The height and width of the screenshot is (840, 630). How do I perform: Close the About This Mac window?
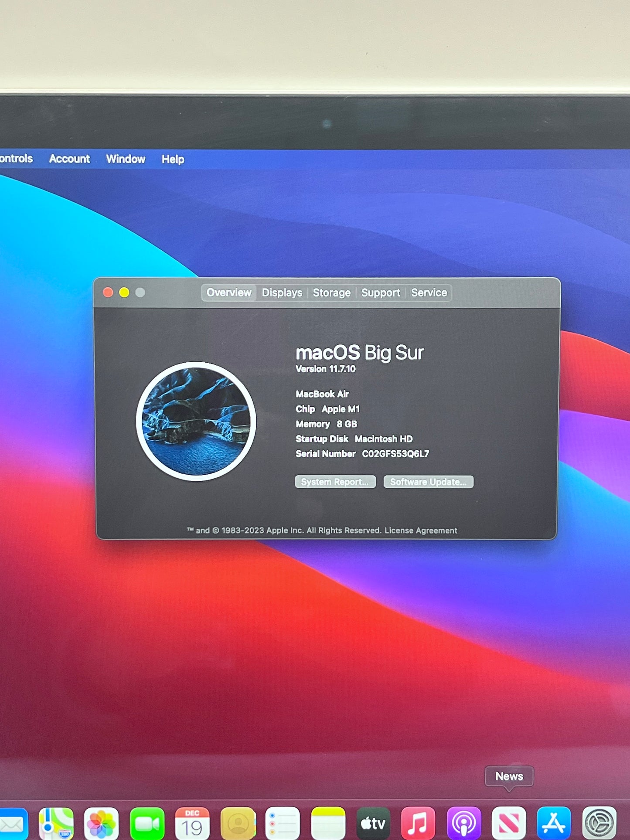pyautogui.click(x=108, y=292)
